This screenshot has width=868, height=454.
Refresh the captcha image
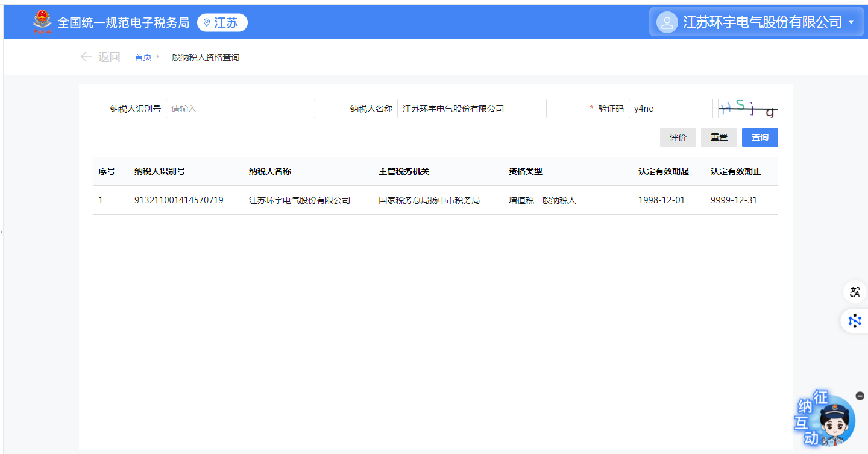[x=747, y=109]
